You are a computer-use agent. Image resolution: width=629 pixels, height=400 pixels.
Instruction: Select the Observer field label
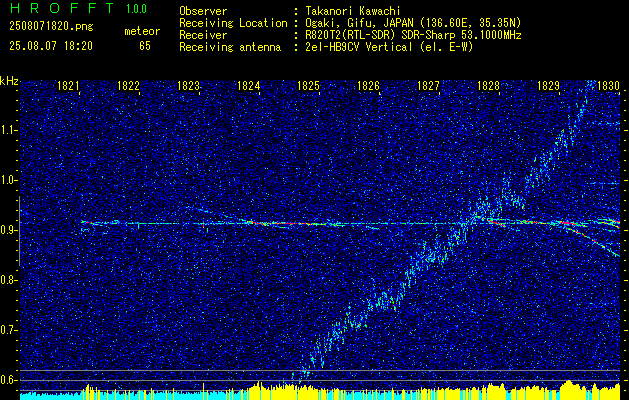pos(203,11)
